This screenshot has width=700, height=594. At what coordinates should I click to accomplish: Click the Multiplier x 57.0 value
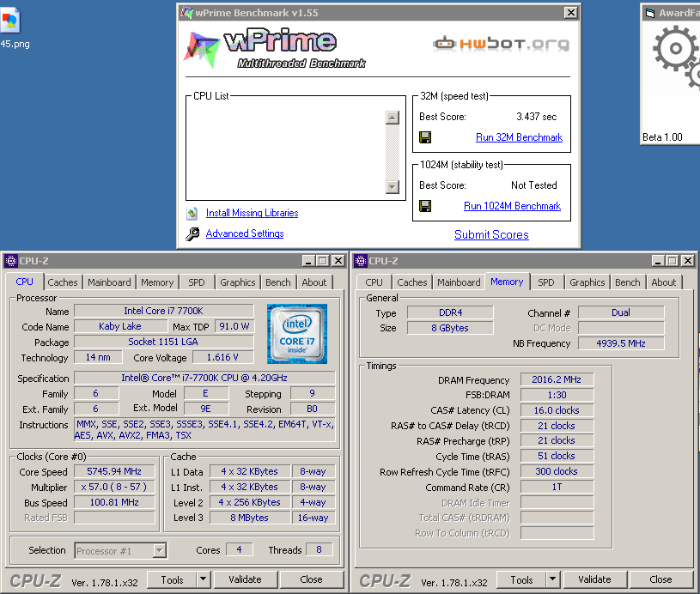coord(114,487)
